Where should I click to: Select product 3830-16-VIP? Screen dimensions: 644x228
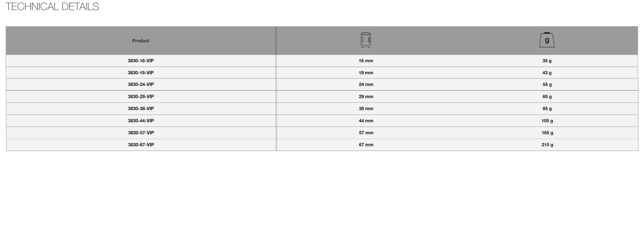coord(141,61)
